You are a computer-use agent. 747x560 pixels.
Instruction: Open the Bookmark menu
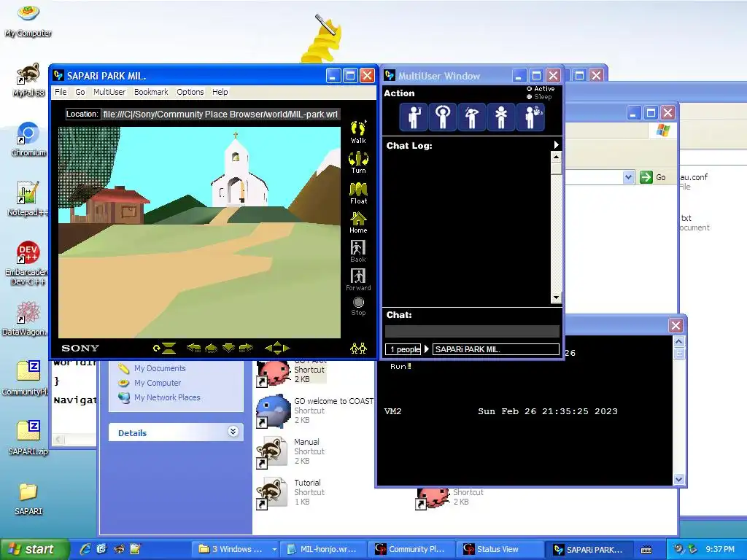(x=151, y=92)
